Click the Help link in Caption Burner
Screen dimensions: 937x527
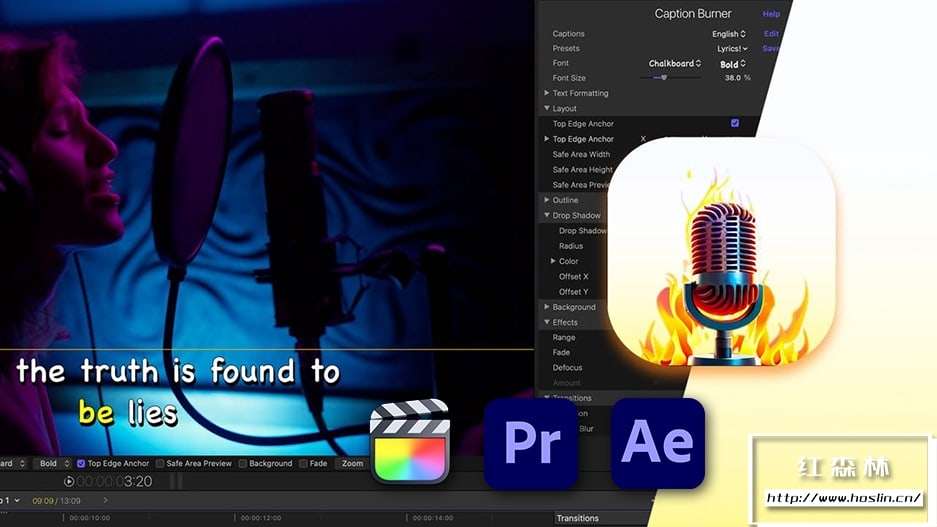coord(771,14)
